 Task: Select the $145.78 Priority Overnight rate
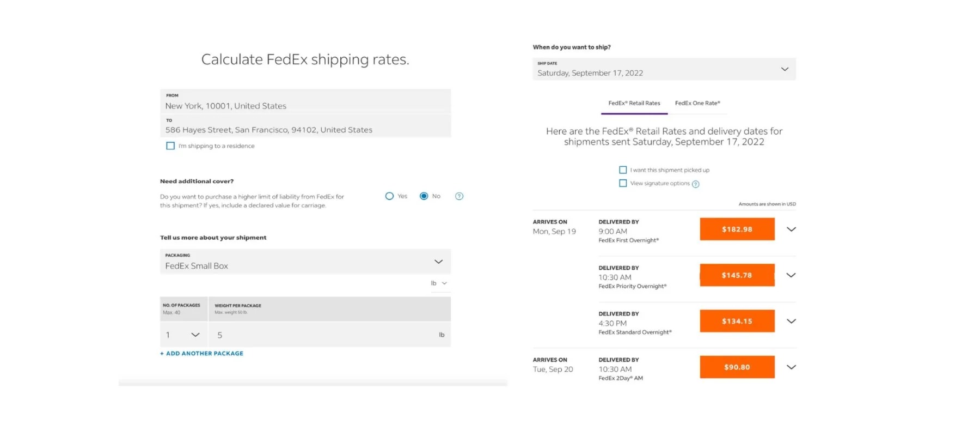click(737, 275)
